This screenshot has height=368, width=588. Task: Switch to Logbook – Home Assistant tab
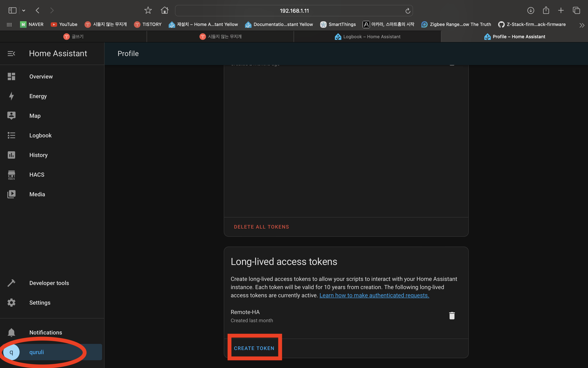click(x=367, y=37)
